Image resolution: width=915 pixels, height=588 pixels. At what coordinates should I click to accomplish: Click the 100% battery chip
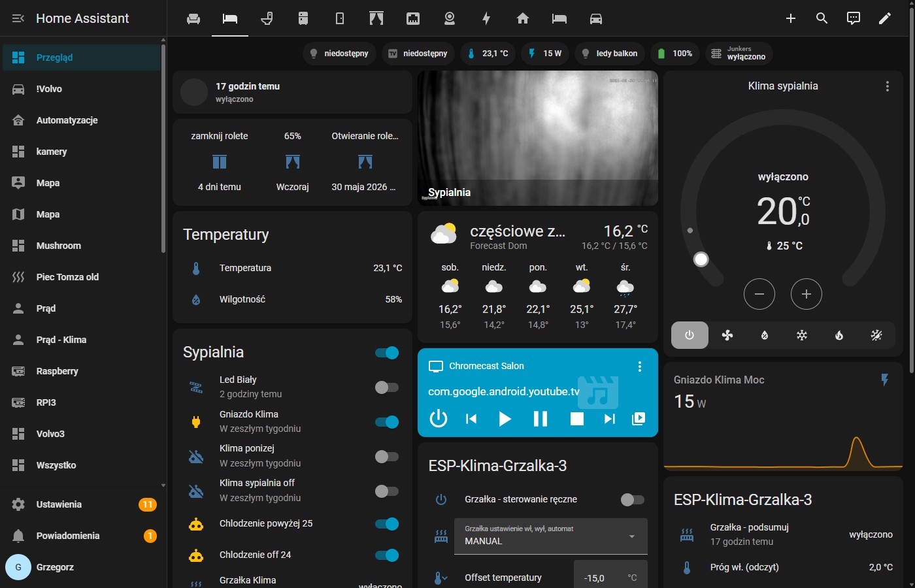click(x=675, y=54)
